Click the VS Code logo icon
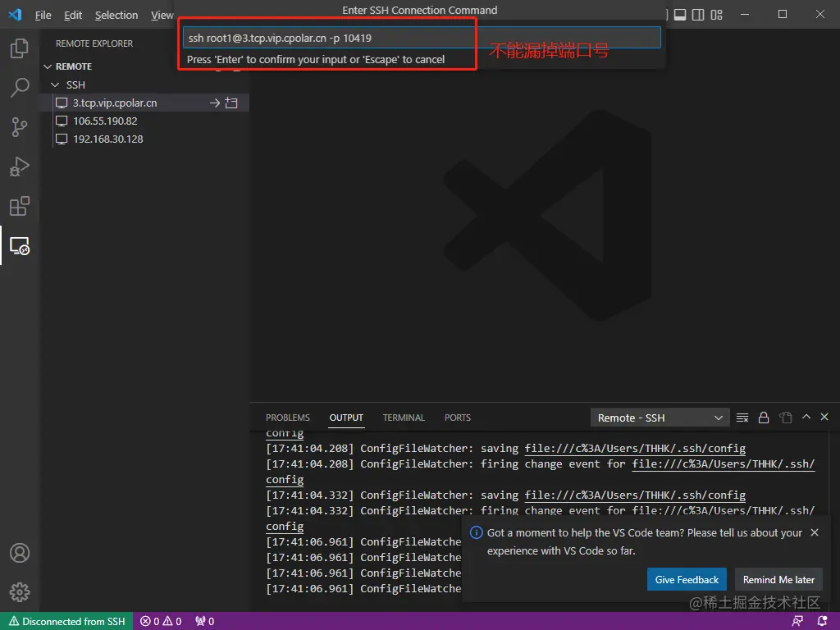 click(15, 15)
